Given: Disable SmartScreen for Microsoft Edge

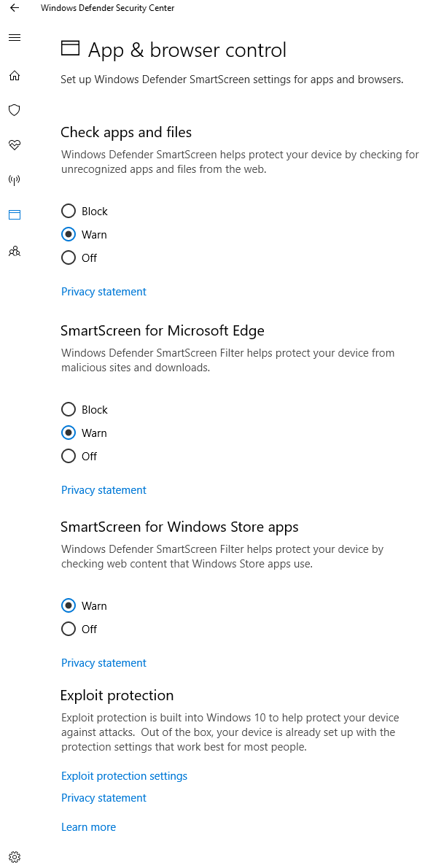Looking at the screenshot, I should click(68, 456).
